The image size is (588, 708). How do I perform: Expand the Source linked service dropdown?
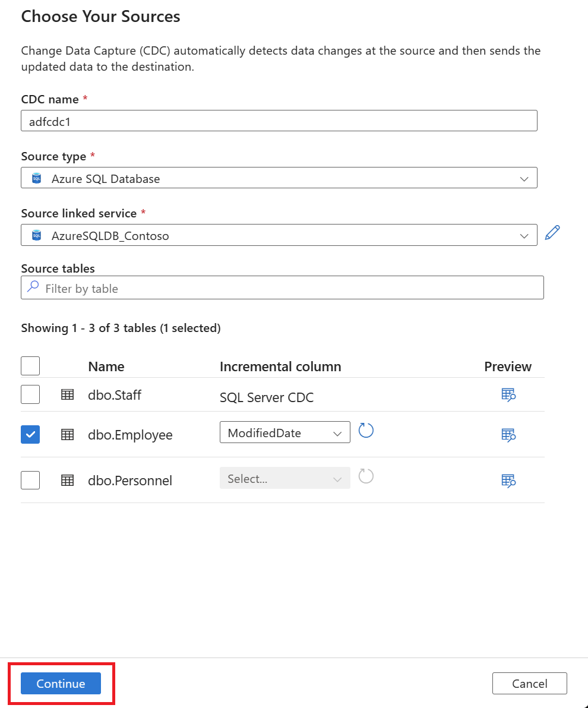(x=279, y=235)
